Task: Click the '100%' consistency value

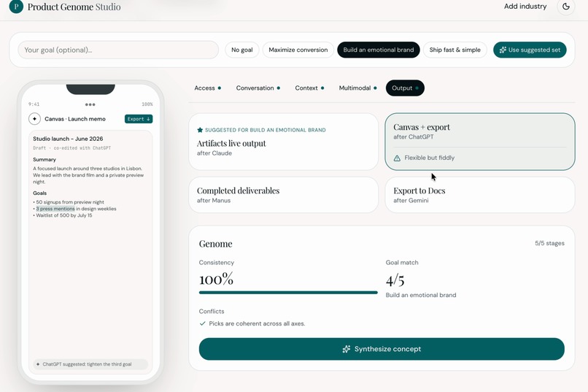Action: 216,279
